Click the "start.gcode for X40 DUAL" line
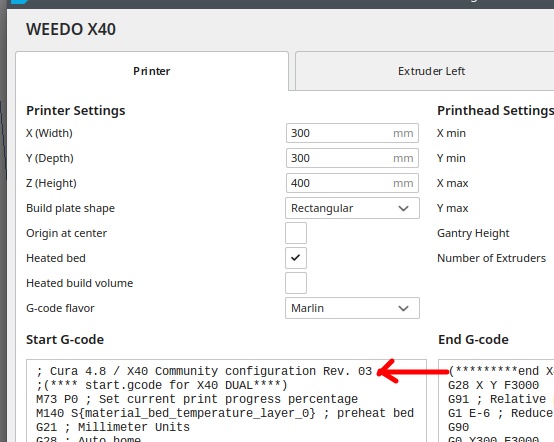Viewport: 554px width, 442px height. tap(162, 385)
